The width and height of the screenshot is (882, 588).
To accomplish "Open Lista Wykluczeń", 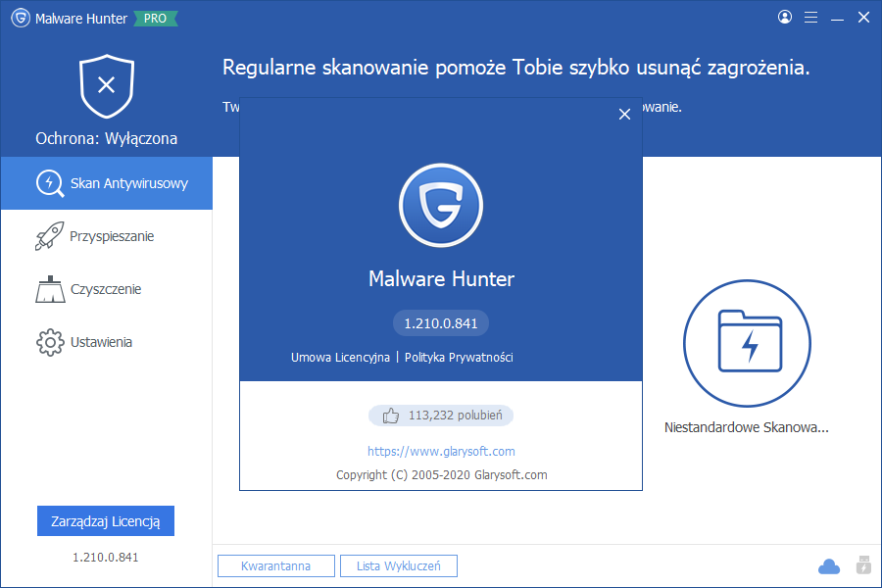I will point(399,566).
